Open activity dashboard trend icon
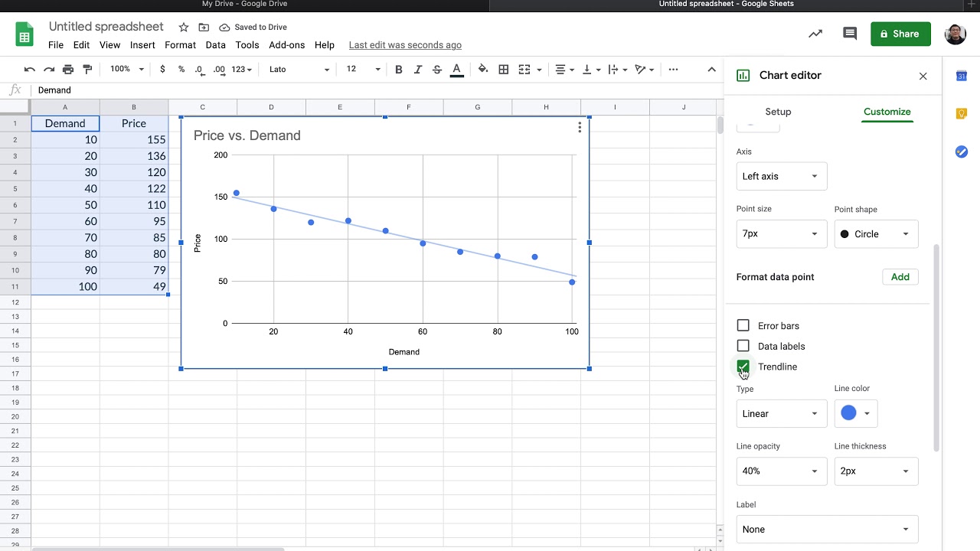 (x=815, y=34)
